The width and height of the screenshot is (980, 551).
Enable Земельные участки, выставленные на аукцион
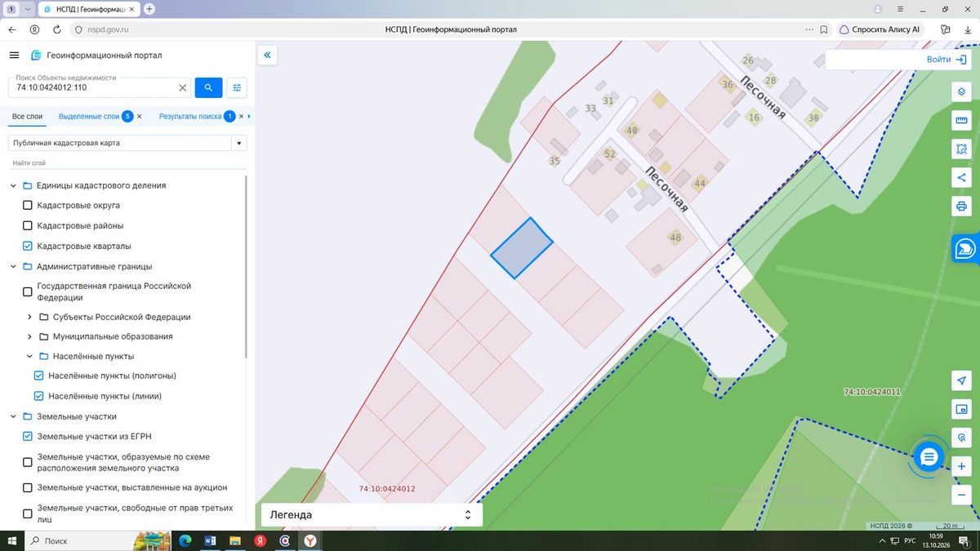point(28,488)
